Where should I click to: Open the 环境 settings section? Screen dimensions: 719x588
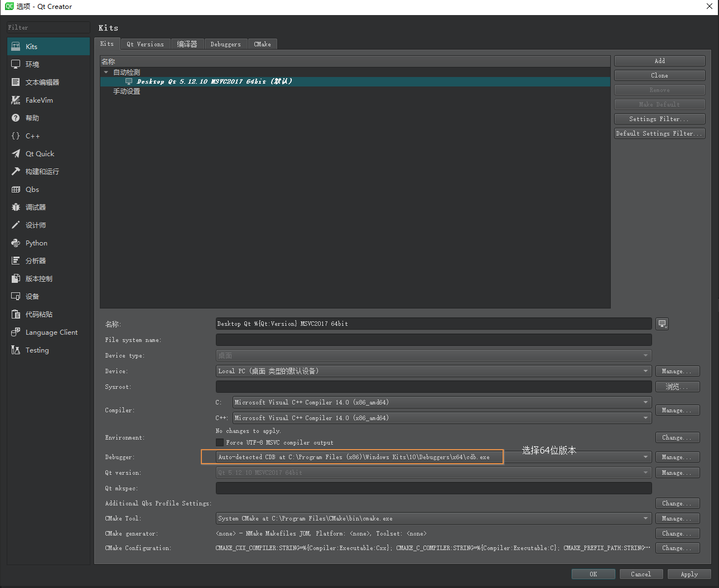[32, 64]
